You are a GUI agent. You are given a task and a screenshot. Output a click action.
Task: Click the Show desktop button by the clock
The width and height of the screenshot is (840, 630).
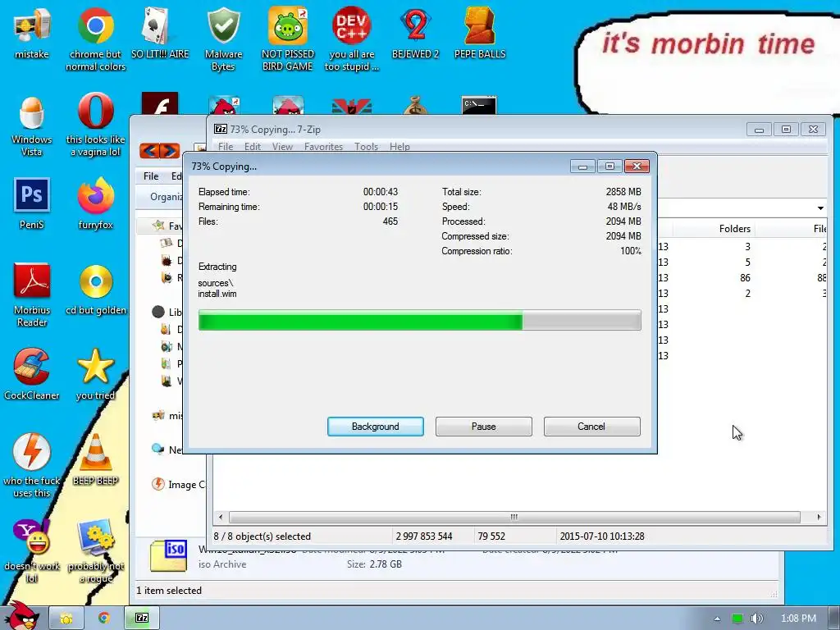click(834, 618)
